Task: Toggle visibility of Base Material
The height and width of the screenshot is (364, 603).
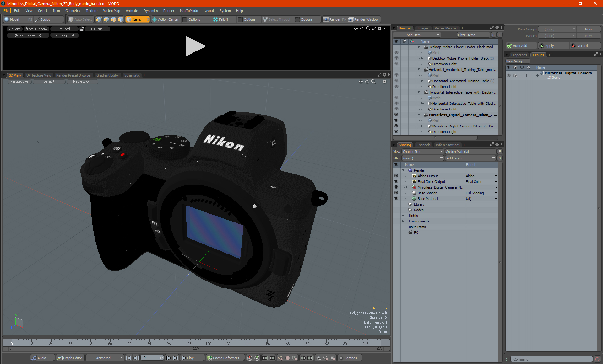Action: 396,199
